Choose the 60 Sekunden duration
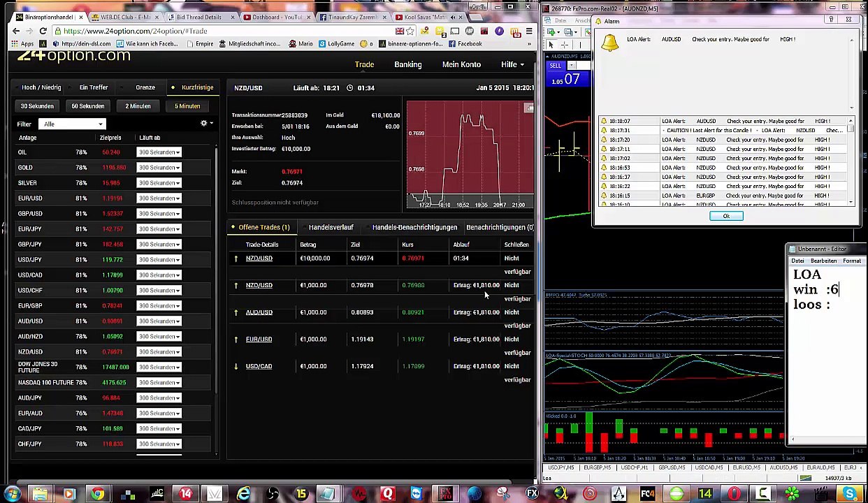Screen dimensions: 868x503 [x=87, y=106]
